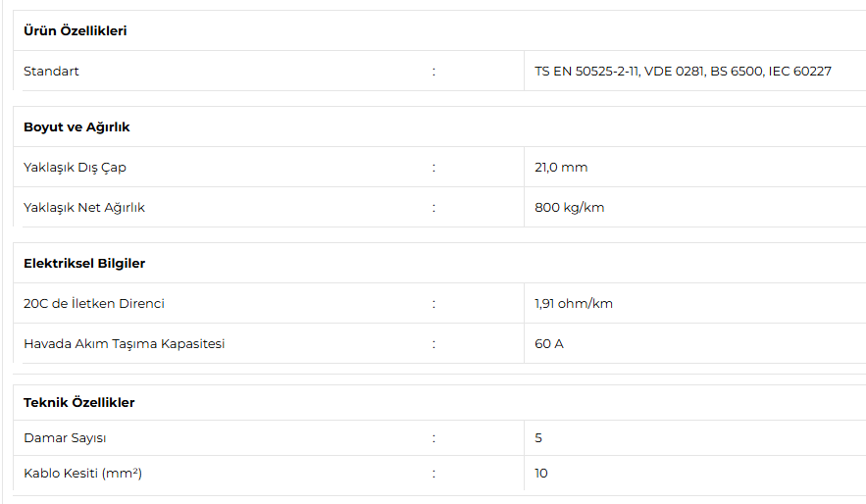Screen dimensions: 866x504
Task: Select the Yaklaşık Dış Çap label
Action: coord(76,168)
